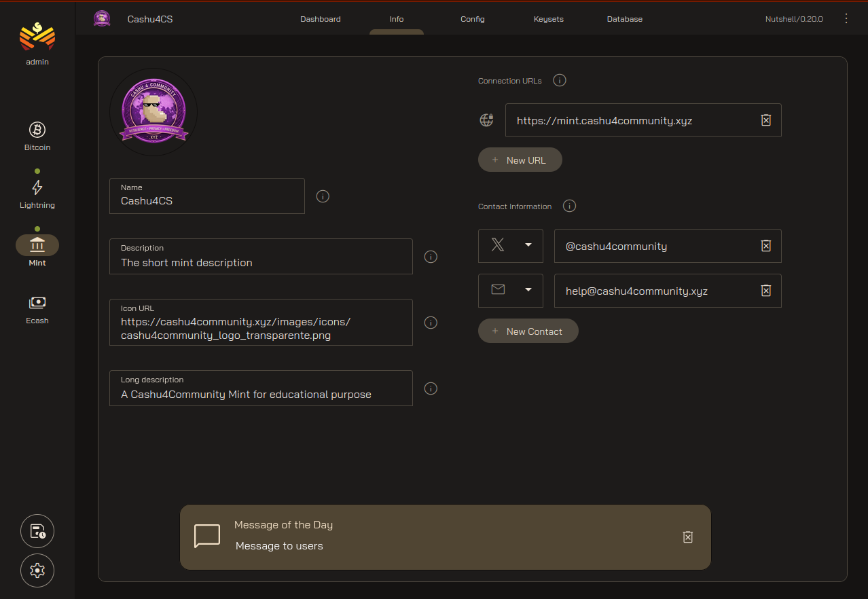This screenshot has height=599, width=868.
Task: Open the Lightning section in sidebar
Action: point(37,194)
